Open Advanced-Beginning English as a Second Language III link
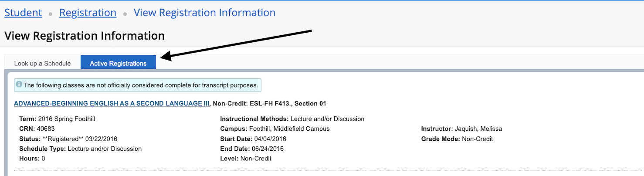The height and width of the screenshot is (176, 644). (112, 104)
